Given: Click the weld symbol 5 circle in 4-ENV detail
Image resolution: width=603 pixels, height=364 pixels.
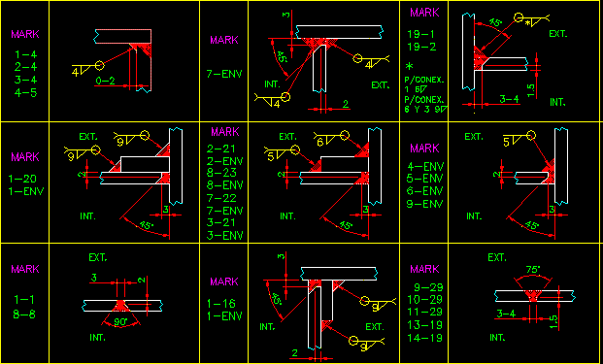Looking at the screenshot, I should (531, 135).
